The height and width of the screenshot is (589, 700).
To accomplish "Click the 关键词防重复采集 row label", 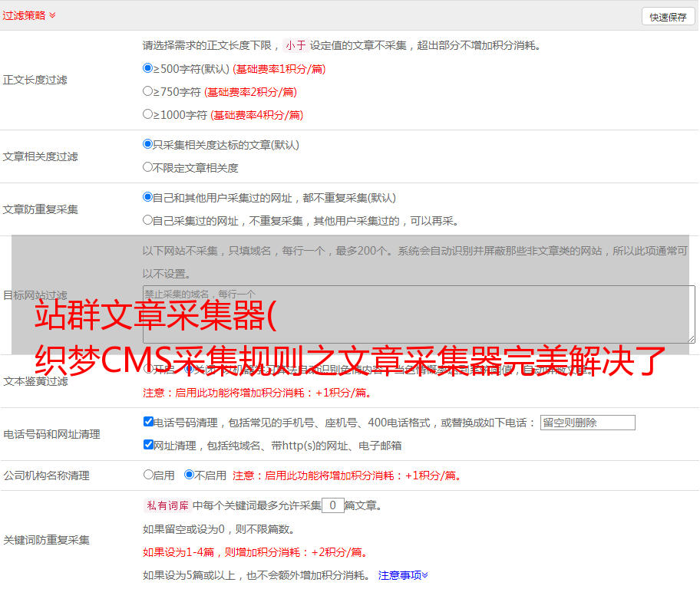I will [x=46, y=540].
